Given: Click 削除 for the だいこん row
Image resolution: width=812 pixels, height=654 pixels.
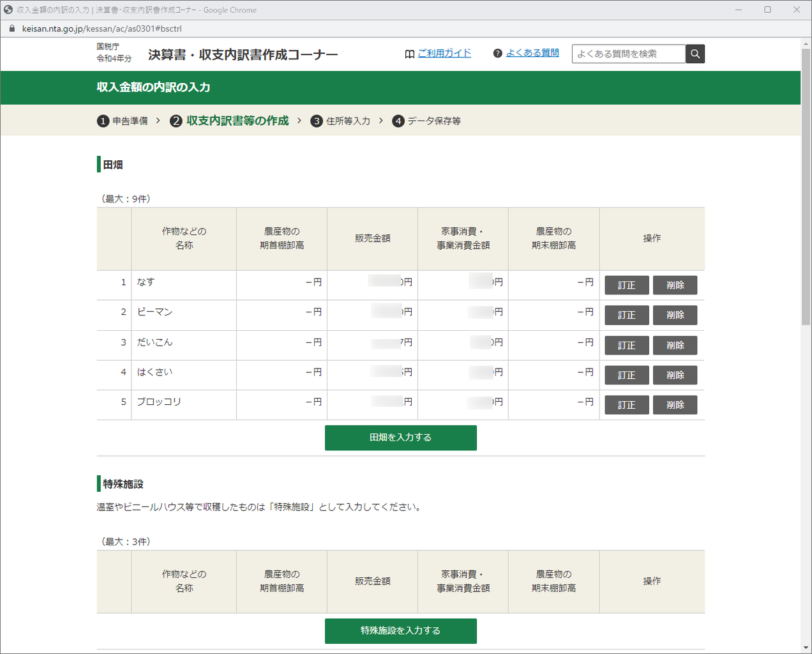Looking at the screenshot, I should point(675,346).
